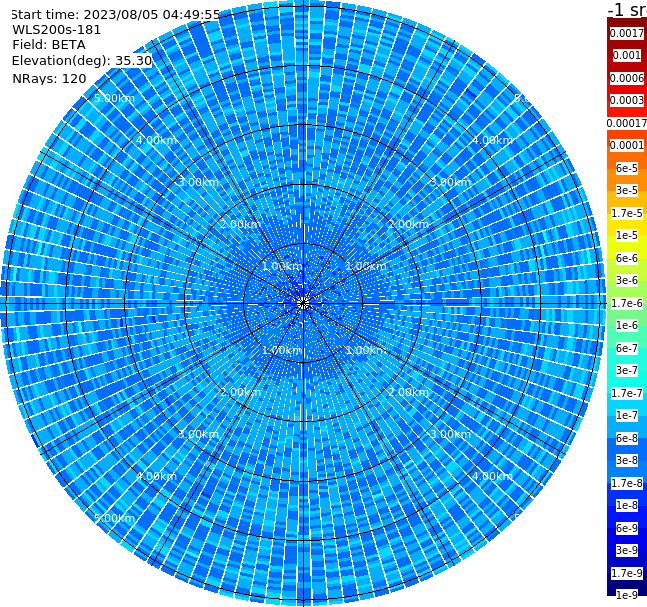The height and width of the screenshot is (607, 647).
Task: Select the 4.00km range label in upper-right quadrant
Action: point(492,140)
